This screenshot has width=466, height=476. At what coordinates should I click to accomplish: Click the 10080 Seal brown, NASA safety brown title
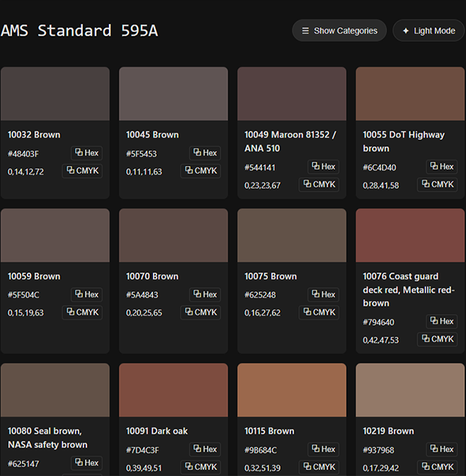point(47,438)
